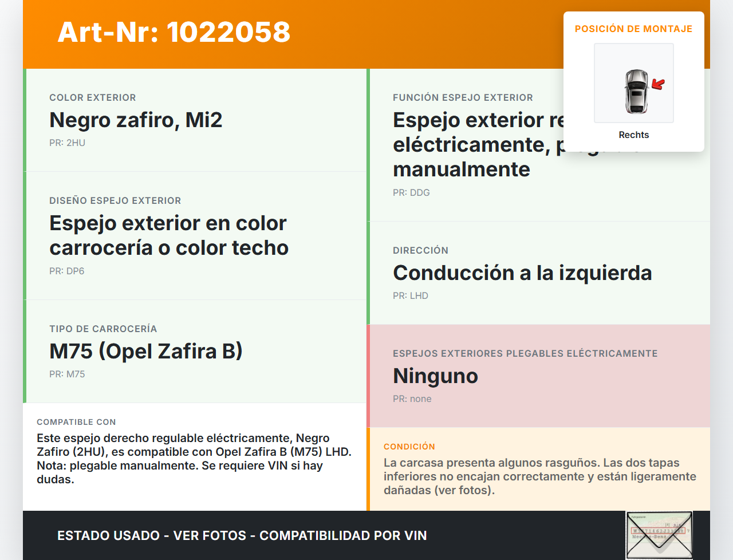Click the red arrow pointing at car
Image resolution: width=733 pixels, height=560 pixels.
658,85
